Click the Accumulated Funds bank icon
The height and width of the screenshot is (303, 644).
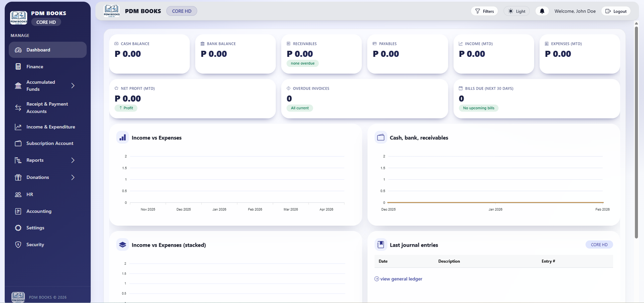pos(18,85)
